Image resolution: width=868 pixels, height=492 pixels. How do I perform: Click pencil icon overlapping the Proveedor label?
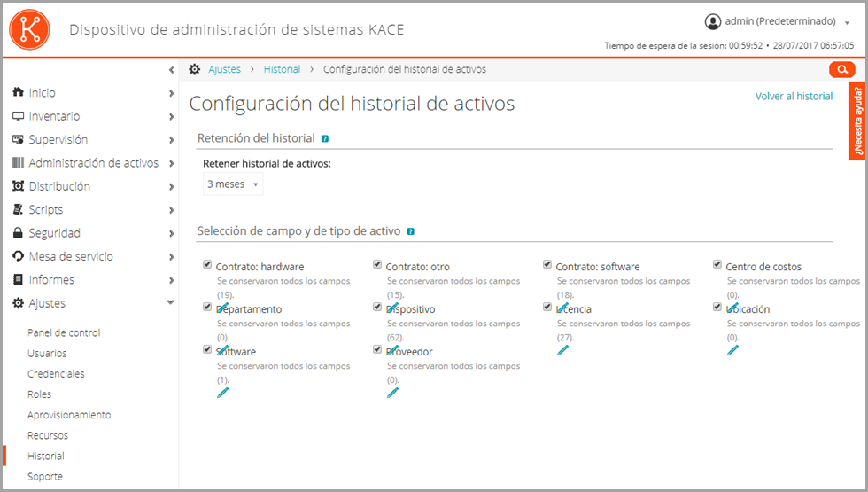point(392,350)
